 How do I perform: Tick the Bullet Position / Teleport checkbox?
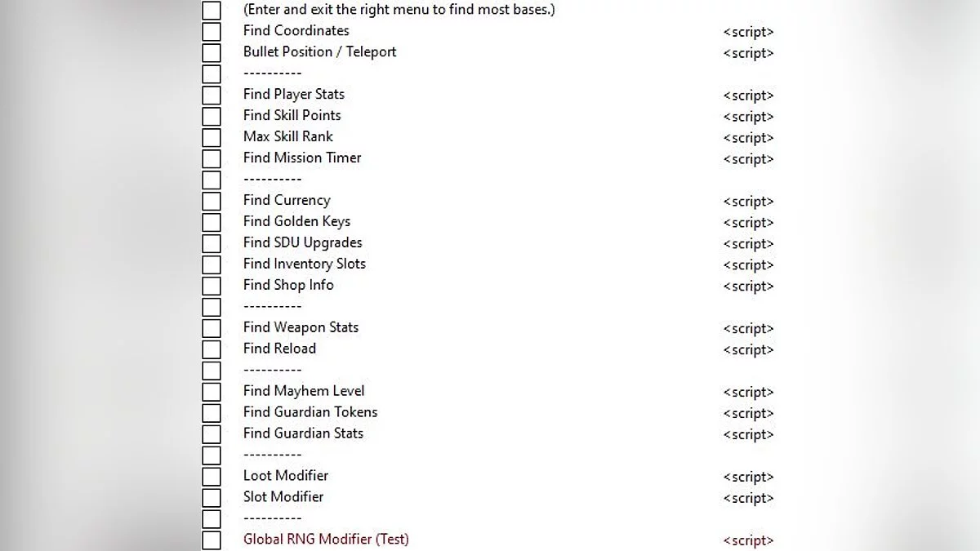point(212,53)
